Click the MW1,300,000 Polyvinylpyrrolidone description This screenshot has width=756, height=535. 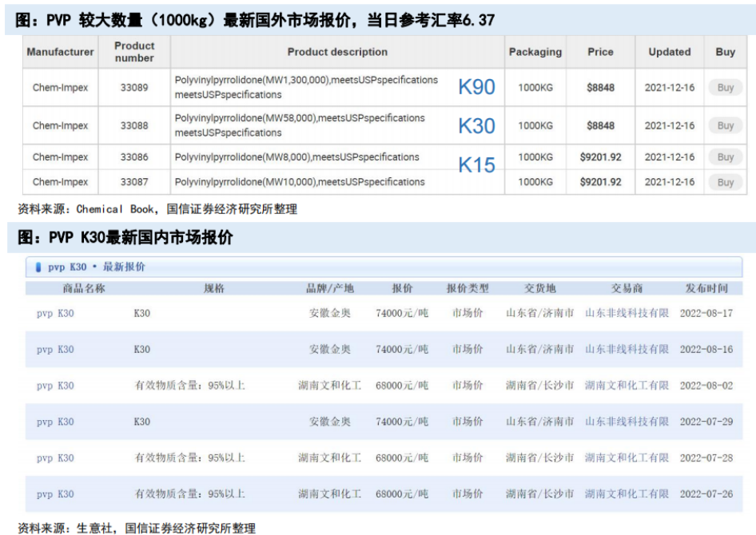coord(306,87)
